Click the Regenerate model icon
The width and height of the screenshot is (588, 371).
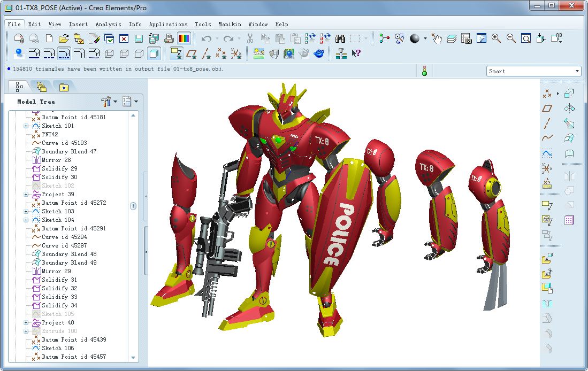click(x=310, y=38)
